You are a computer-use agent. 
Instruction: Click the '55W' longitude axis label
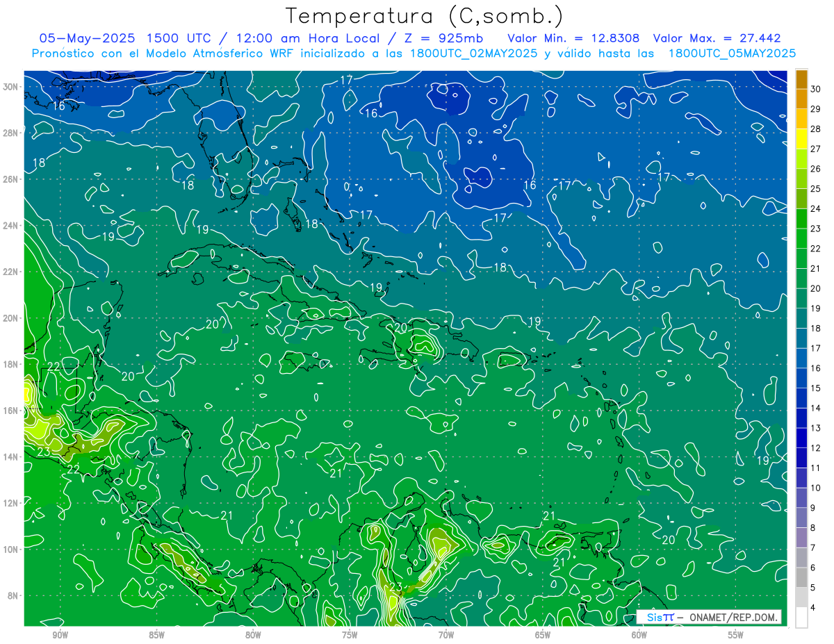click(x=736, y=635)
